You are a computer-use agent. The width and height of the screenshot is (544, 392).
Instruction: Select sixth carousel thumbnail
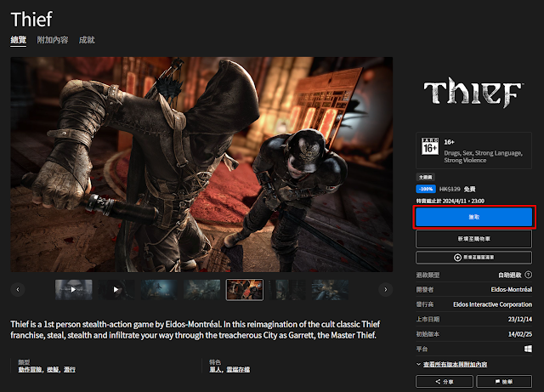coord(287,290)
